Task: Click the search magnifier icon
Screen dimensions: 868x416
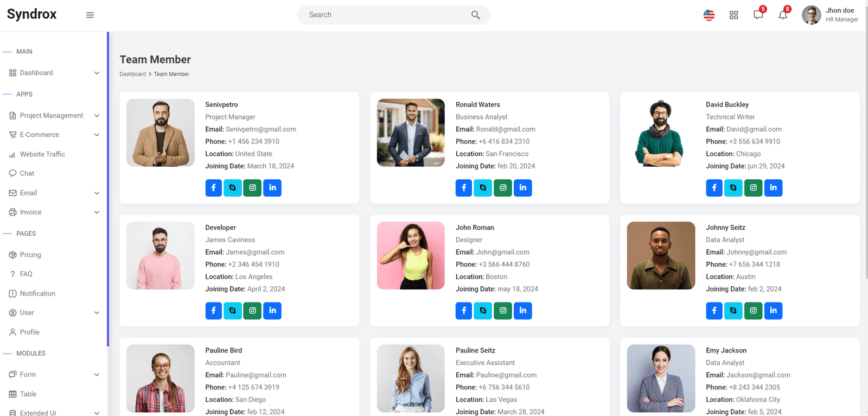Action: (476, 15)
